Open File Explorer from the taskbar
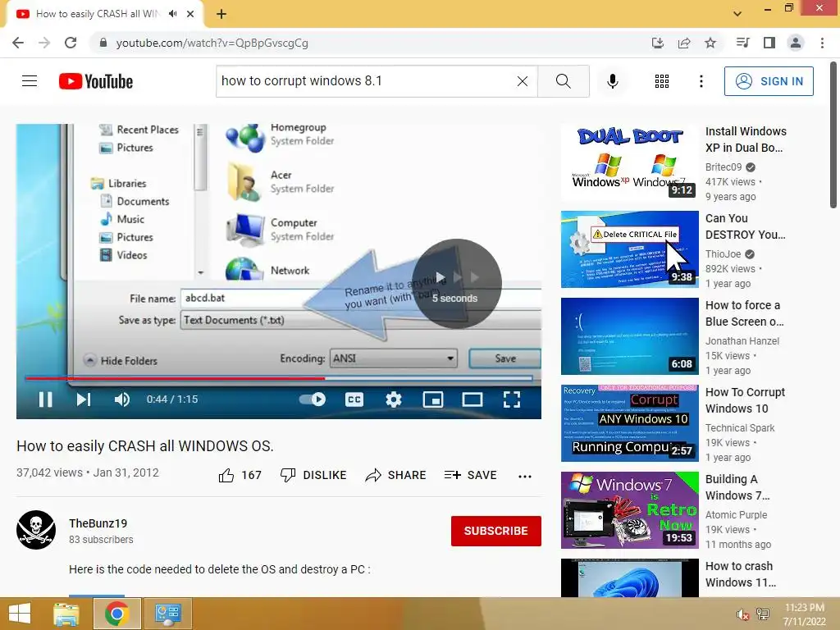 66,614
